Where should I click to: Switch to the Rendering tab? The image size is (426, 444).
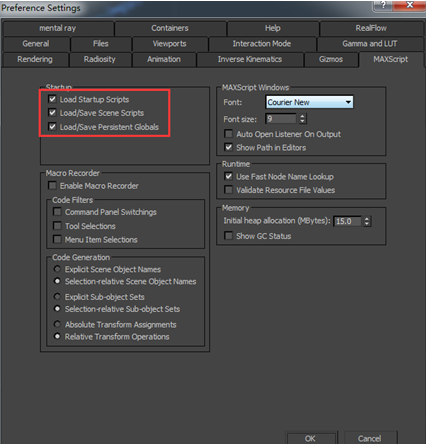(x=35, y=59)
